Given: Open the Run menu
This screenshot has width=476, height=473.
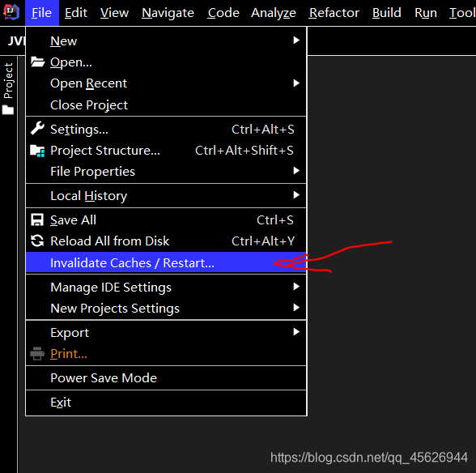Looking at the screenshot, I should (x=426, y=13).
